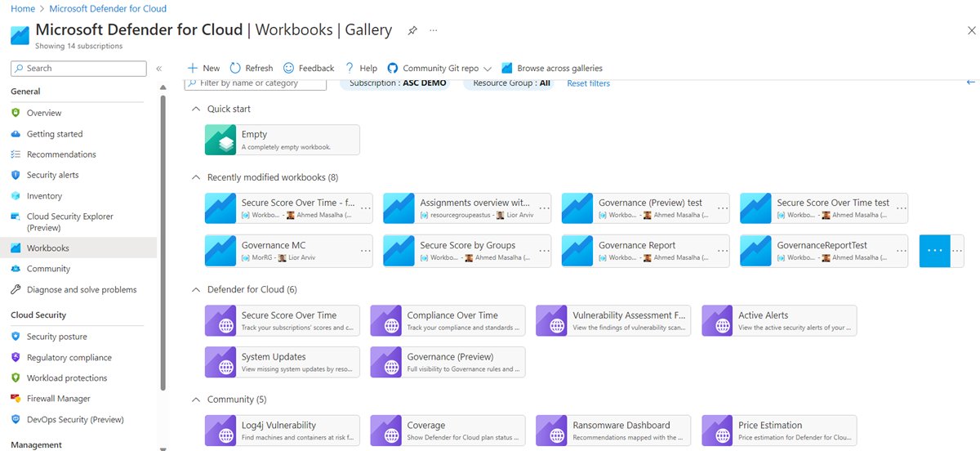
Task: Open Governance (Preview) template
Action: point(448,362)
